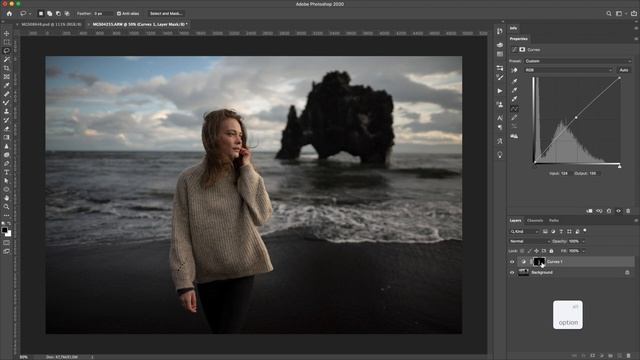
Task: Select the Lasso tool in the toolbox
Action: (7, 51)
